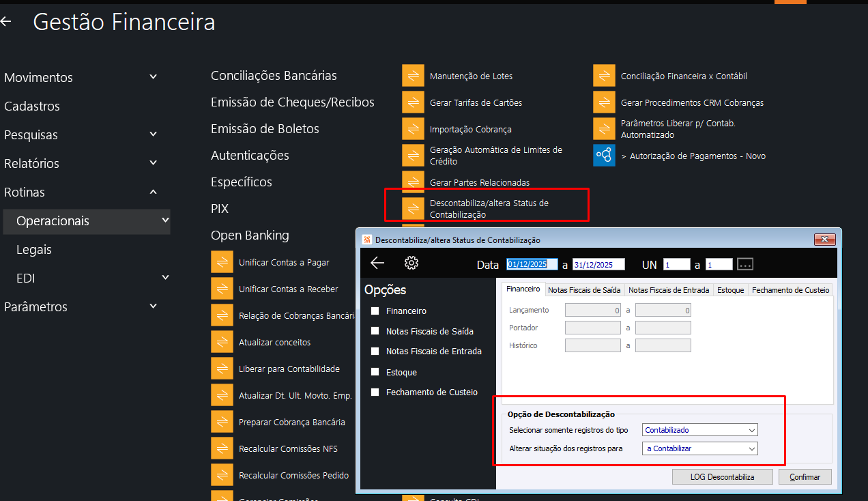The image size is (868, 501).
Task: Click the first UN input field
Action: coord(676,264)
